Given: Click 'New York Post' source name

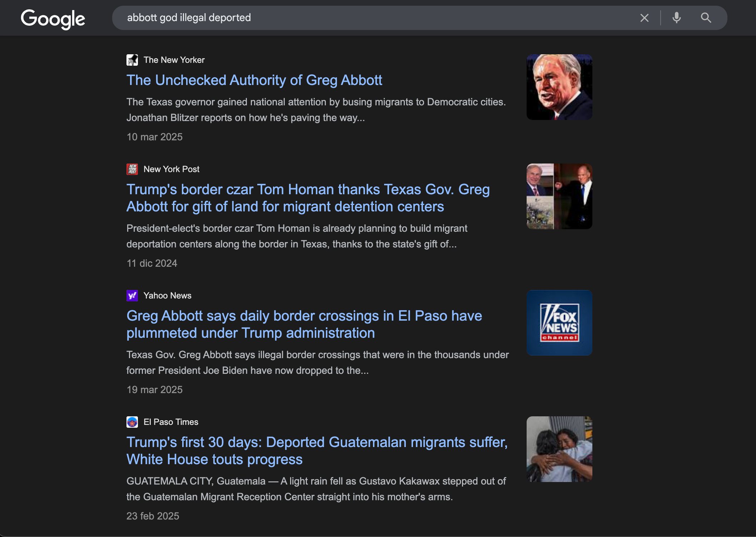Looking at the screenshot, I should point(171,169).
